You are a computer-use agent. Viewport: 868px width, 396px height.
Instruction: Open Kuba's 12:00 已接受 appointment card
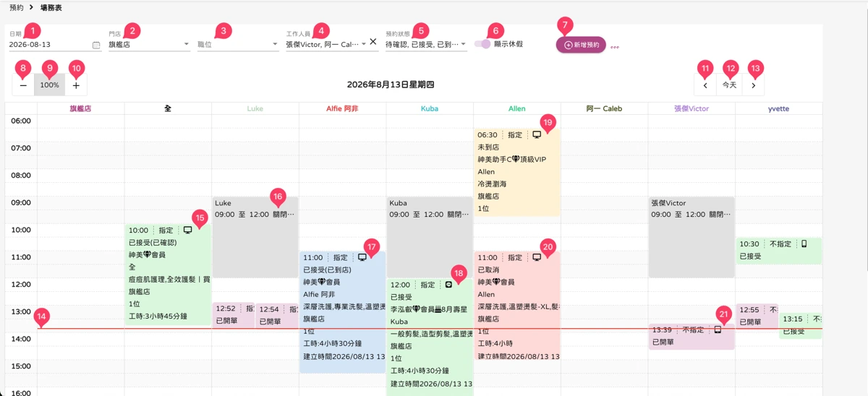pos(430,337)
